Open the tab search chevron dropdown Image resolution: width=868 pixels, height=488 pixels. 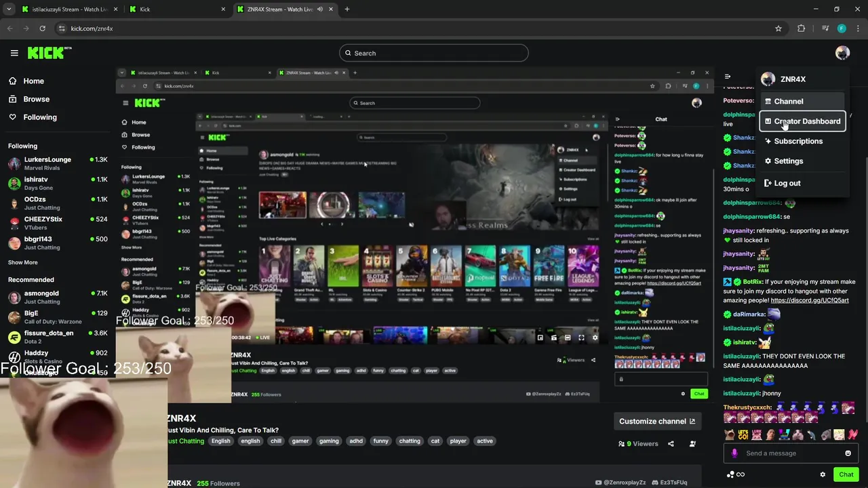pyautogui.click(x=9, y=9)
